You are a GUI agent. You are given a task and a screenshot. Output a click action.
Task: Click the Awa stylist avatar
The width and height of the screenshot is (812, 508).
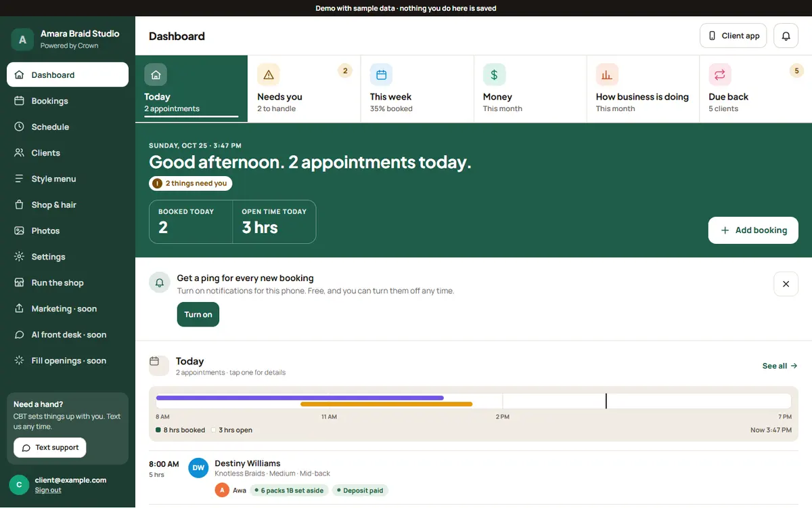tap(222, 490)
